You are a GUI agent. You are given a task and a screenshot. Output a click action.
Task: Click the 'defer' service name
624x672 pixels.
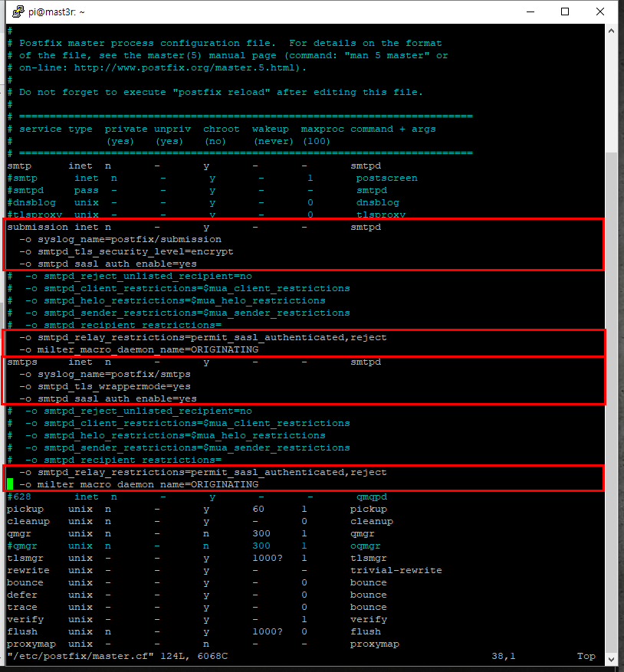[x=22, y=595]
